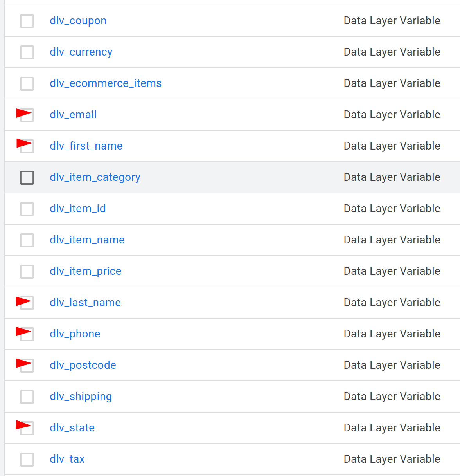This screenshot has width=460, height=476.
Task: Click the red flag on dlv_state row
Action: (22, 425)
